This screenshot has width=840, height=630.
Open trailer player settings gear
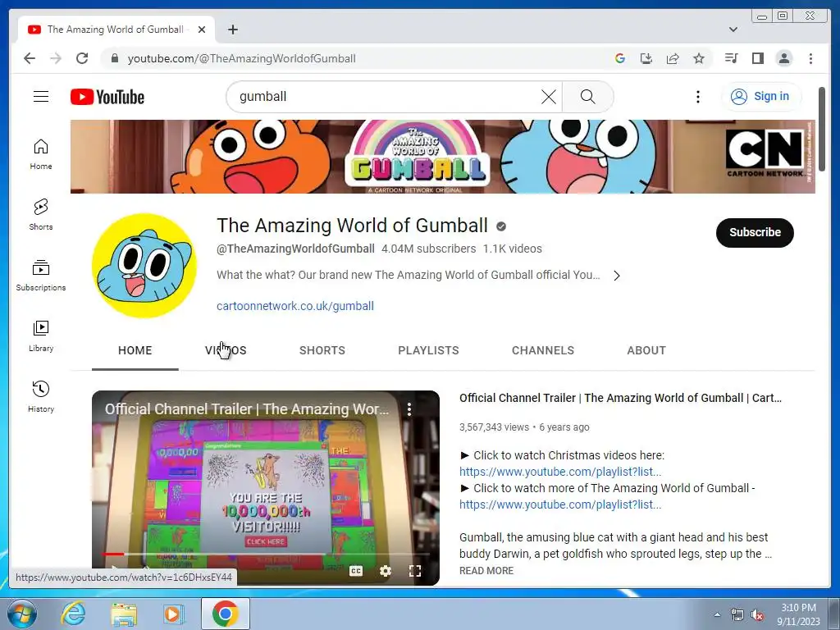coord(386,571)
